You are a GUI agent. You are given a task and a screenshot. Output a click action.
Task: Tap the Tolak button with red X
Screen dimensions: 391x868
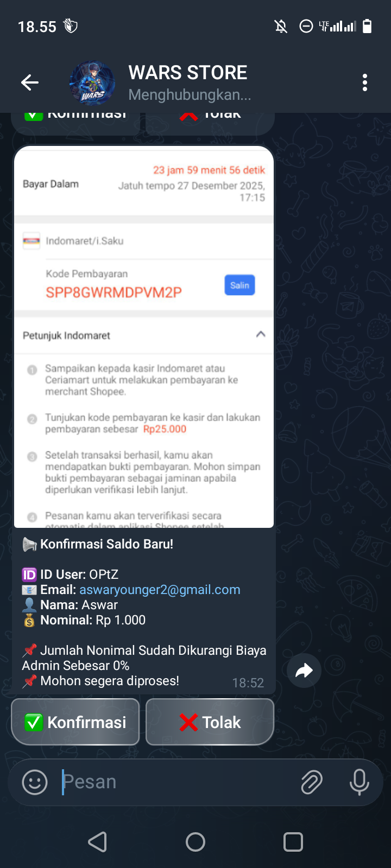coord(210,722)
